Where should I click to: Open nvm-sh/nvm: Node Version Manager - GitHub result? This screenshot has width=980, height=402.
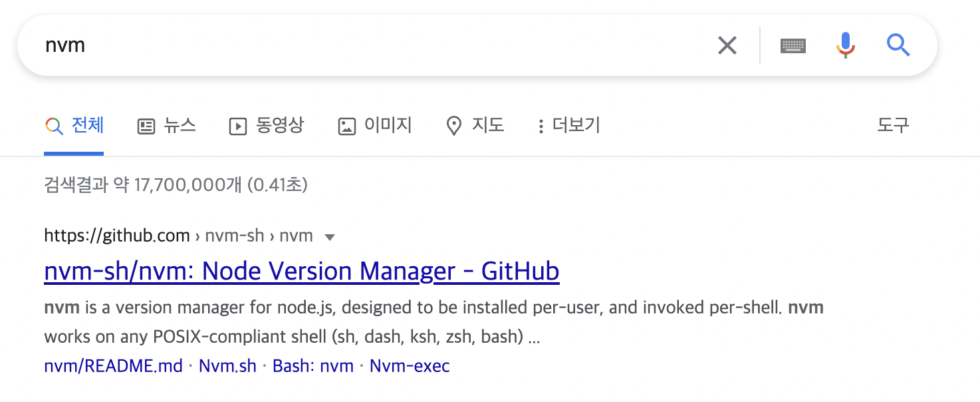(x=302, y=272)
